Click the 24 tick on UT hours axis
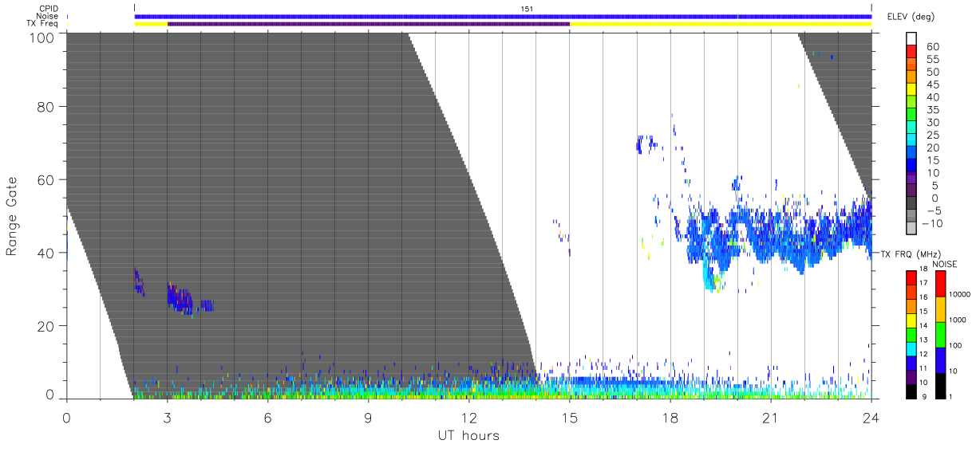 tap(871, 418)
